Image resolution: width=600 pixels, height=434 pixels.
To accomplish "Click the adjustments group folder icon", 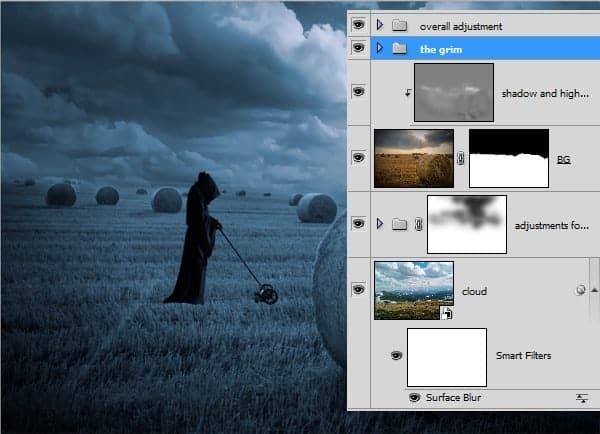I will pos(399,224).
